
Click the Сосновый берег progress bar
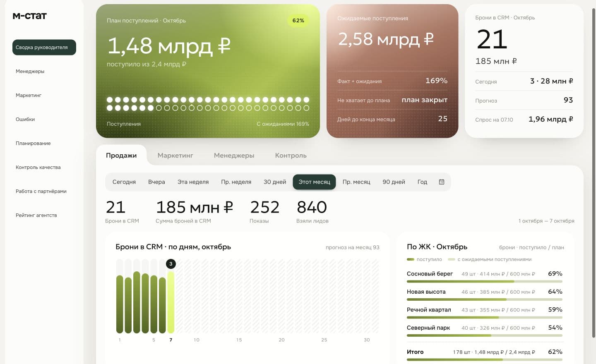485,282
